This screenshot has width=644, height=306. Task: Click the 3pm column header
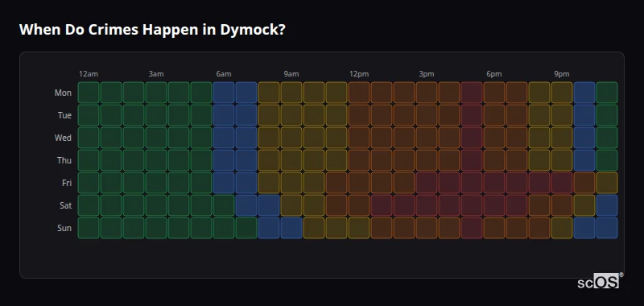coord(427,74)
